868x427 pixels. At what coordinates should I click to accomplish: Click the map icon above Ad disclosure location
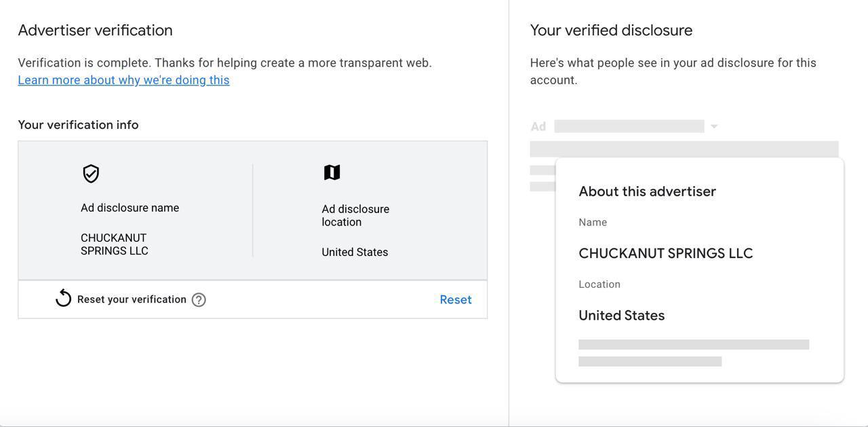click(x=332, y=172)
